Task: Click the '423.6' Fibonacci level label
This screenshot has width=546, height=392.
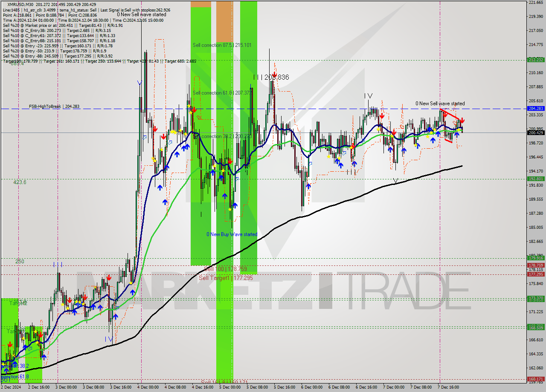Action: [20, 182]
